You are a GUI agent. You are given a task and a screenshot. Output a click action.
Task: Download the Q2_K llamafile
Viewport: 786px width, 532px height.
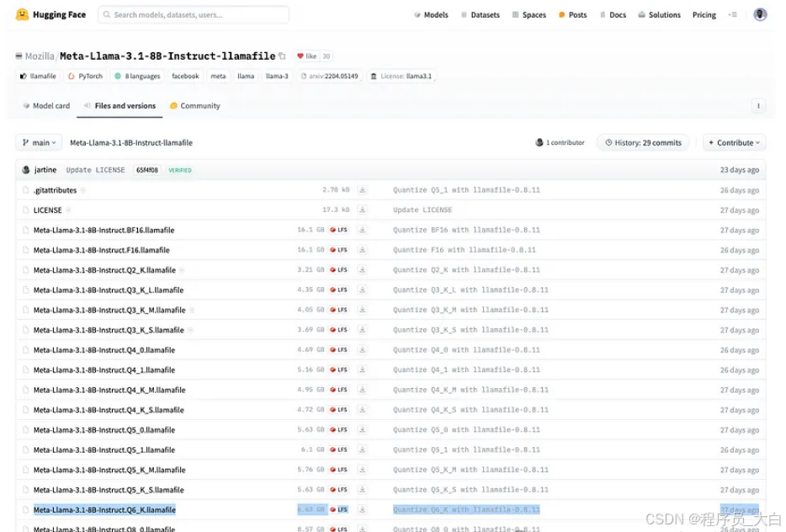[362, 269]
